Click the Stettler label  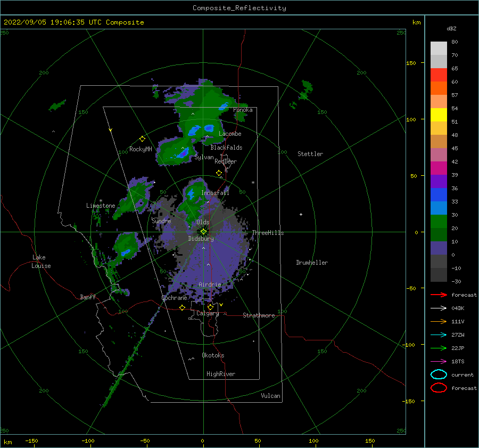(310, 154)
